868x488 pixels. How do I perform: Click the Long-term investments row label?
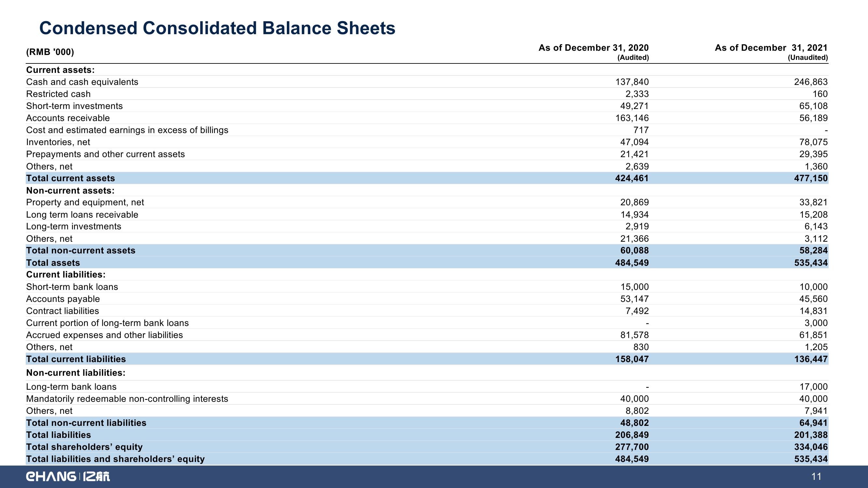[x=74, y=226]
